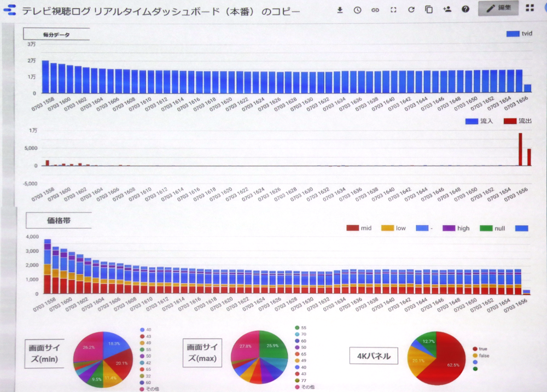Click the Data Studio logo
This screenshot has width=547, height=392.
(x=10, y=10)
